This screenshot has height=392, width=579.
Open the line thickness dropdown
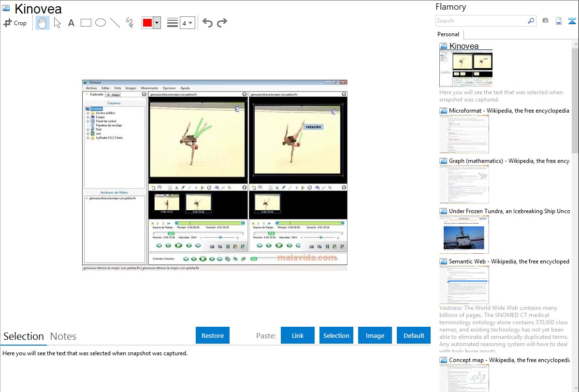coord(187,23)
